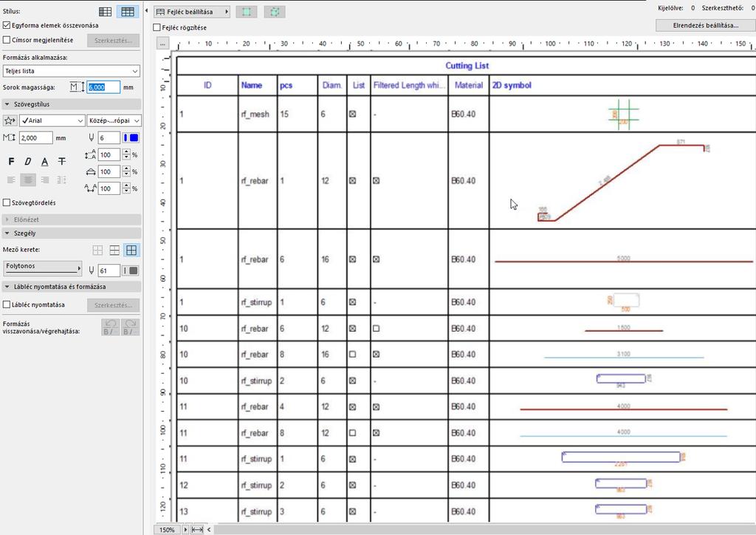The height and width of the screenshot is (535, 756).
Task: Select the pcs column header
Action: pyautogui.click(x=297, y=86)
